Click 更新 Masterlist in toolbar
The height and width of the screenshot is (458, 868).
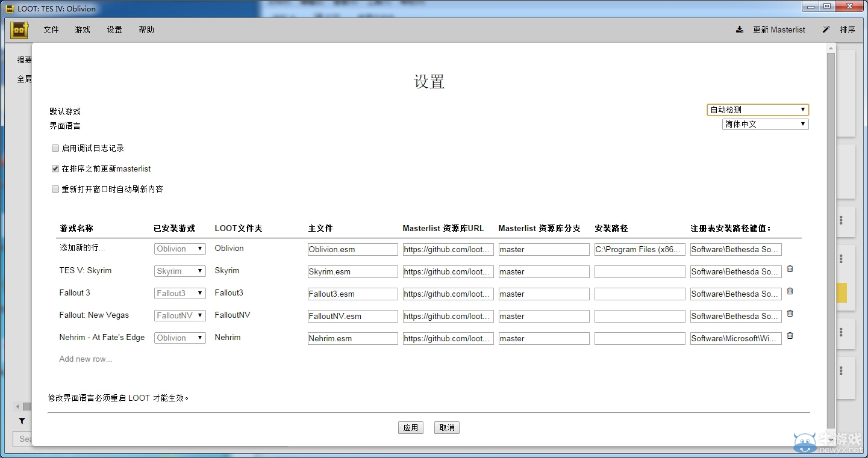[779, 29]
